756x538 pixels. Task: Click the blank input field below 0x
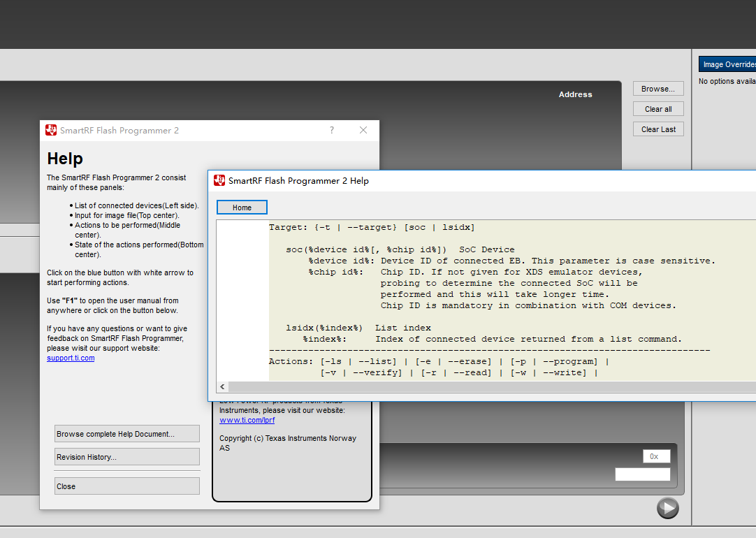(642, 474)
